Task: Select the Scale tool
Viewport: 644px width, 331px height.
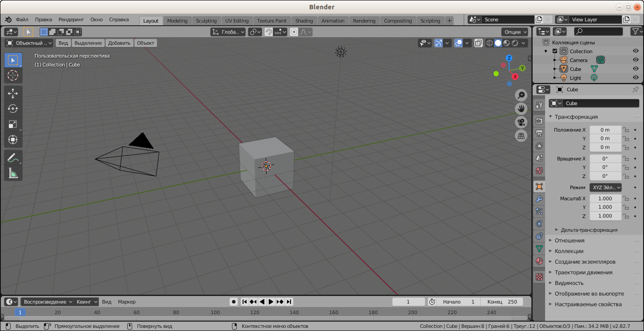Action: 13,125
